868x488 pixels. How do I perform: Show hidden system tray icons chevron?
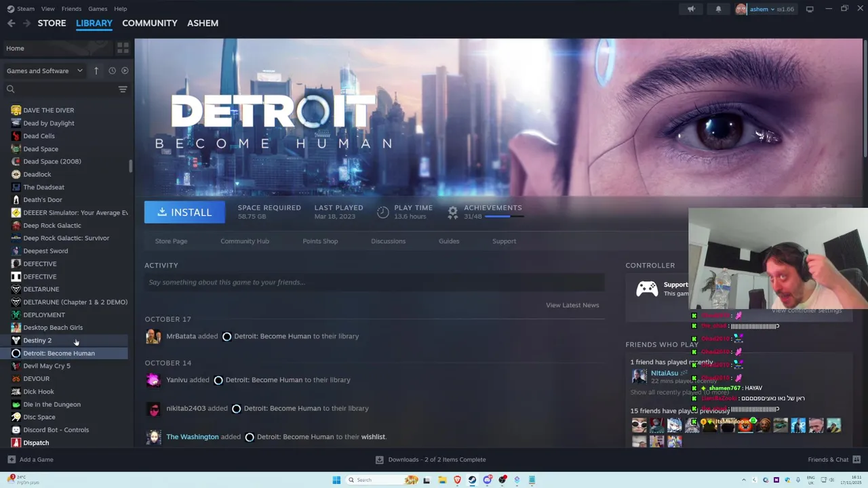point(744,480)
